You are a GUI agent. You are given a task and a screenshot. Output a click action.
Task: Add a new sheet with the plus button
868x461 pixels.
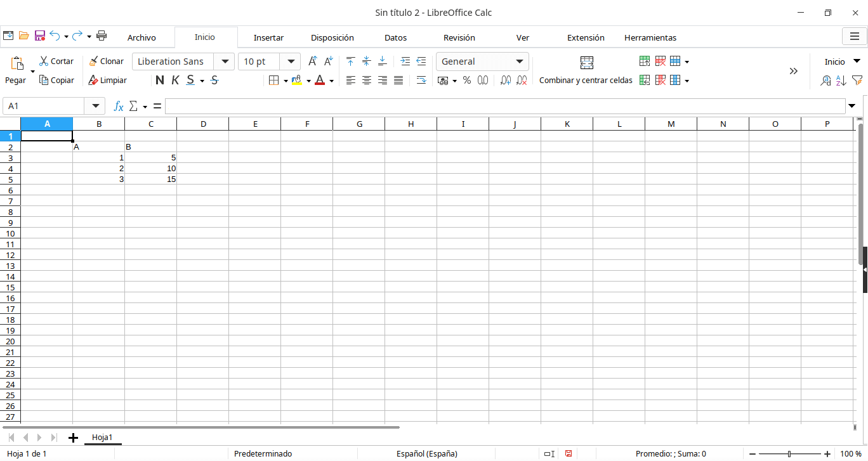tap(73, 438)
